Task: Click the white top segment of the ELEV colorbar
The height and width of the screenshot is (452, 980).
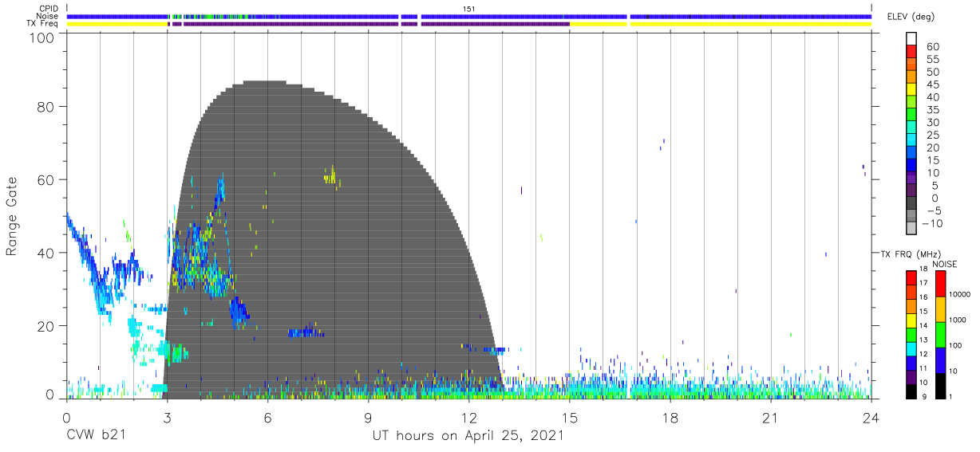Action: tap(911, 40)
